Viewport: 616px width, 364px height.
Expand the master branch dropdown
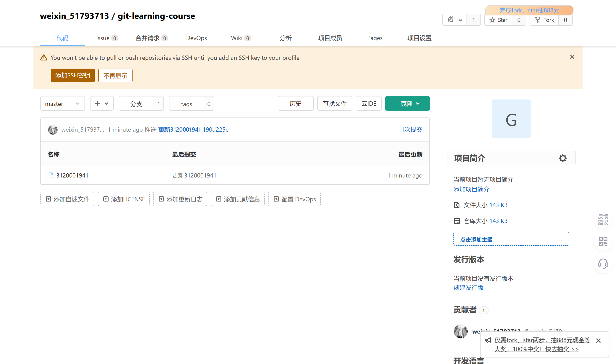tap(62, 104)
